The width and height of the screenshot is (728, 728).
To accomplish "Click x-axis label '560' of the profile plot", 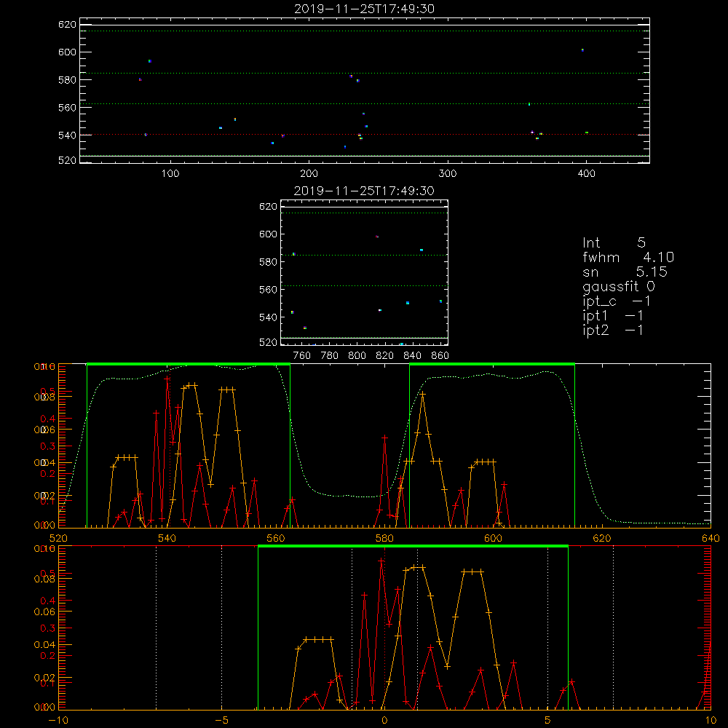I will point(276,538).
